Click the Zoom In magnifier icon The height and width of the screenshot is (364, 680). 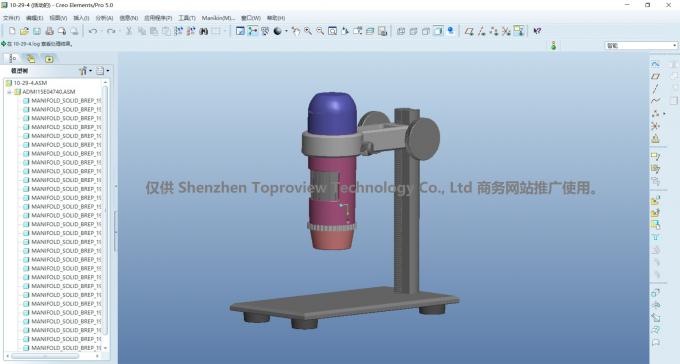pyautogui.click(x=308, y=31)
